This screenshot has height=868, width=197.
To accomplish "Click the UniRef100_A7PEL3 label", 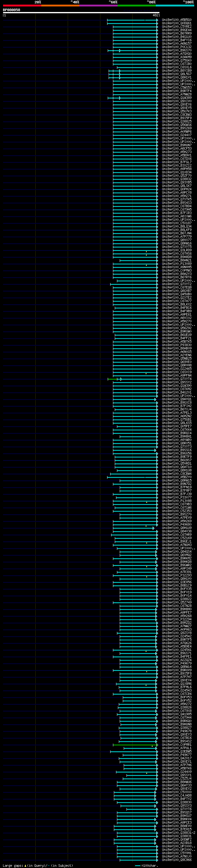I will (x=176, y=413).
